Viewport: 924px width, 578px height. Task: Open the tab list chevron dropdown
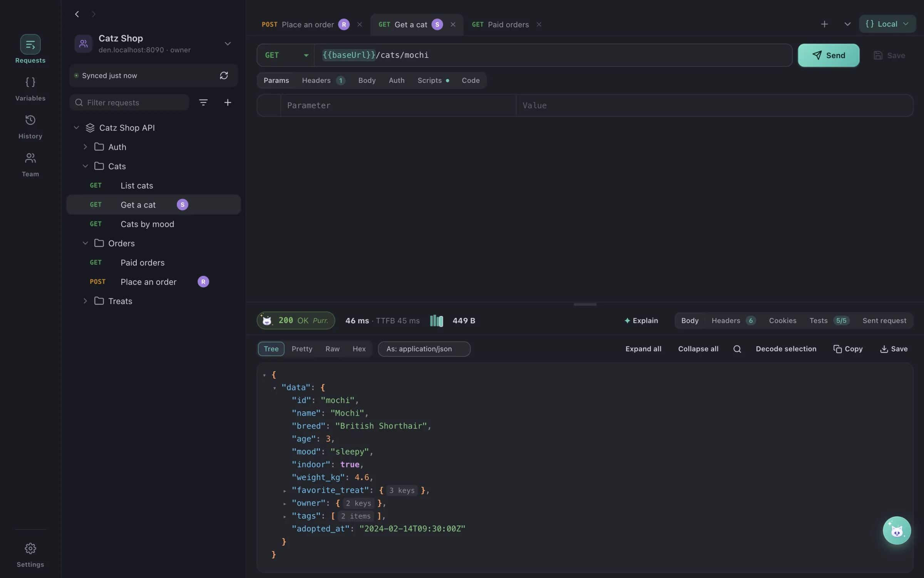click(x=847, y=24)
